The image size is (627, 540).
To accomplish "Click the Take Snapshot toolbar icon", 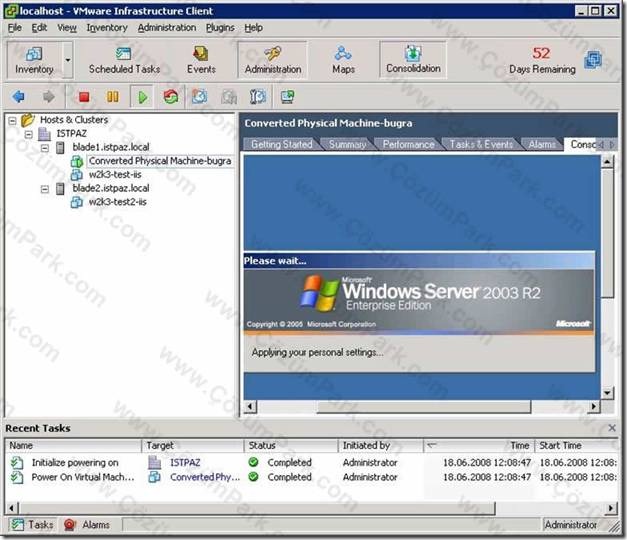I will pos(200,97).
